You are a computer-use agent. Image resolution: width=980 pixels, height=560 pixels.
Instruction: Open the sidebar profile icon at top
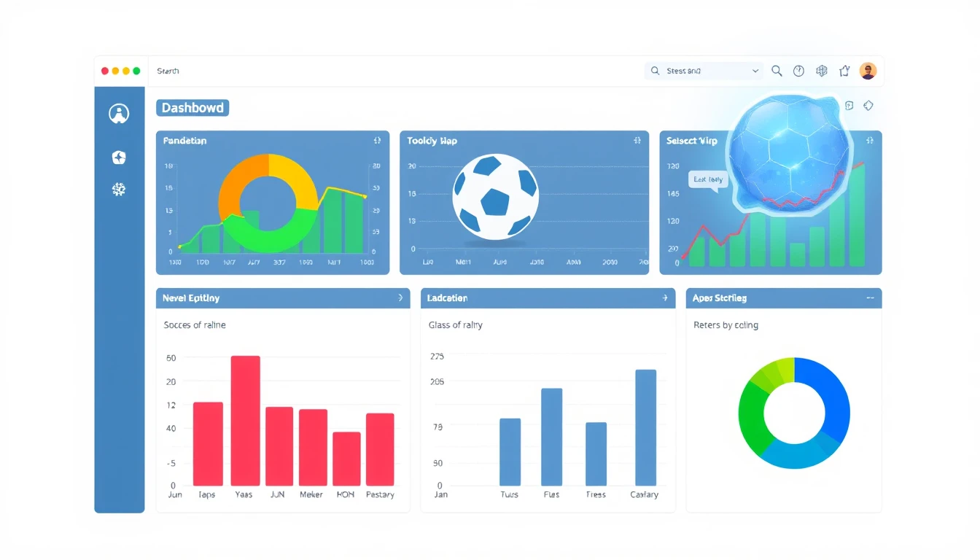[x=119, y=114]
